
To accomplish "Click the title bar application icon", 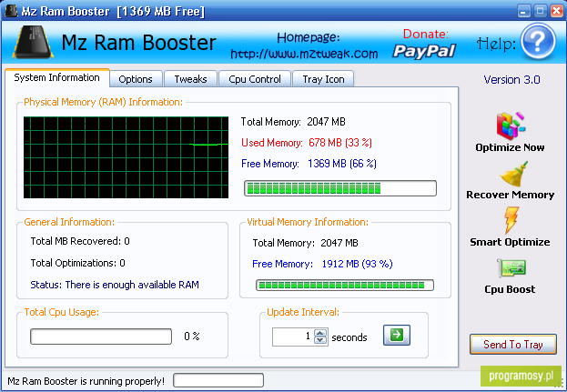I will (x=11, y=11).
